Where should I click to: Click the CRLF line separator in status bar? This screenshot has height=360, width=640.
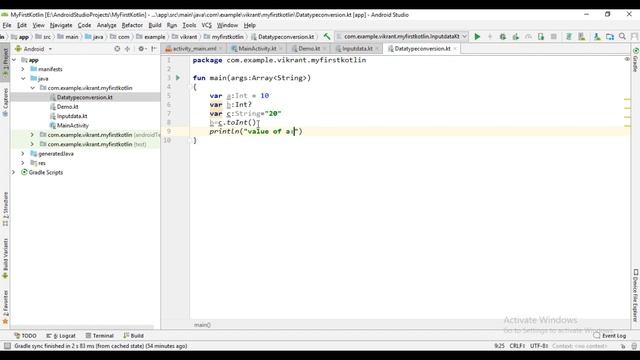tap(517, 346)
